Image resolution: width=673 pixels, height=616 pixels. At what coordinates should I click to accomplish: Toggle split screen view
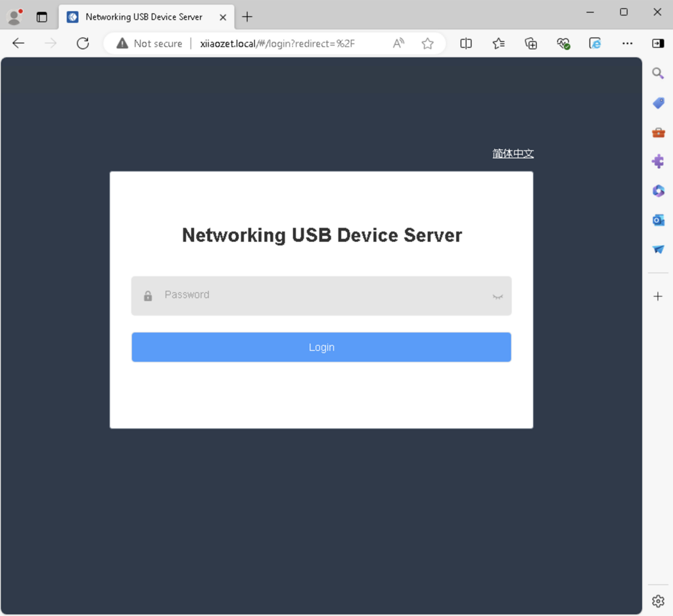(466, 43)
